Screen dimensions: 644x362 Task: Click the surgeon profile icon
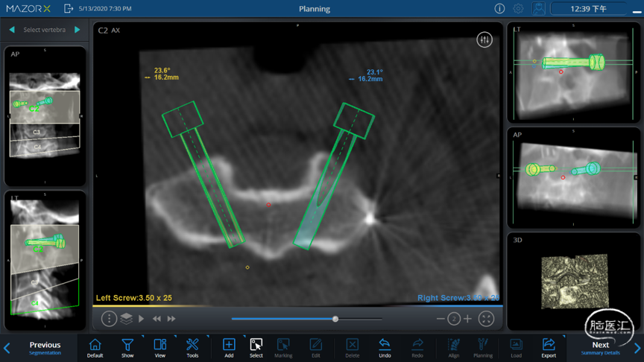coord(538,9)
